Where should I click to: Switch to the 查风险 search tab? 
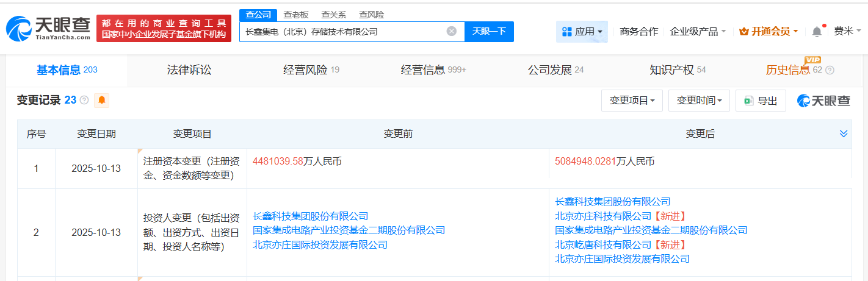(x=372, y=15)
